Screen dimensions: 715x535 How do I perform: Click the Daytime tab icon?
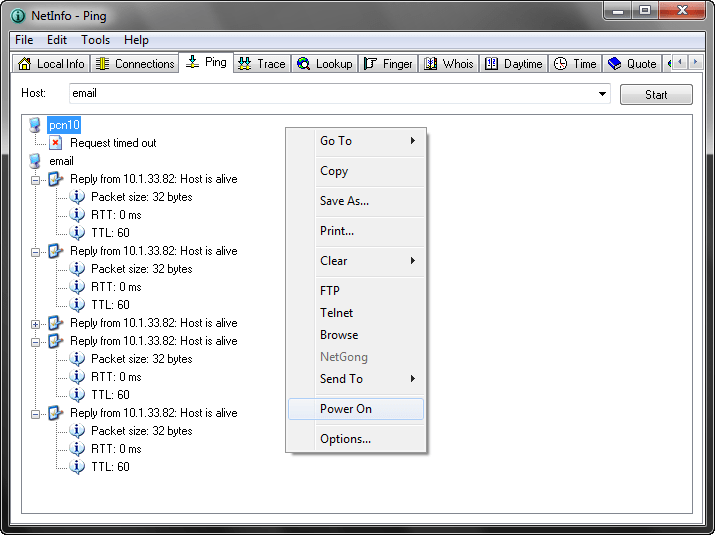pyautogui.click(x=491, y=63)
